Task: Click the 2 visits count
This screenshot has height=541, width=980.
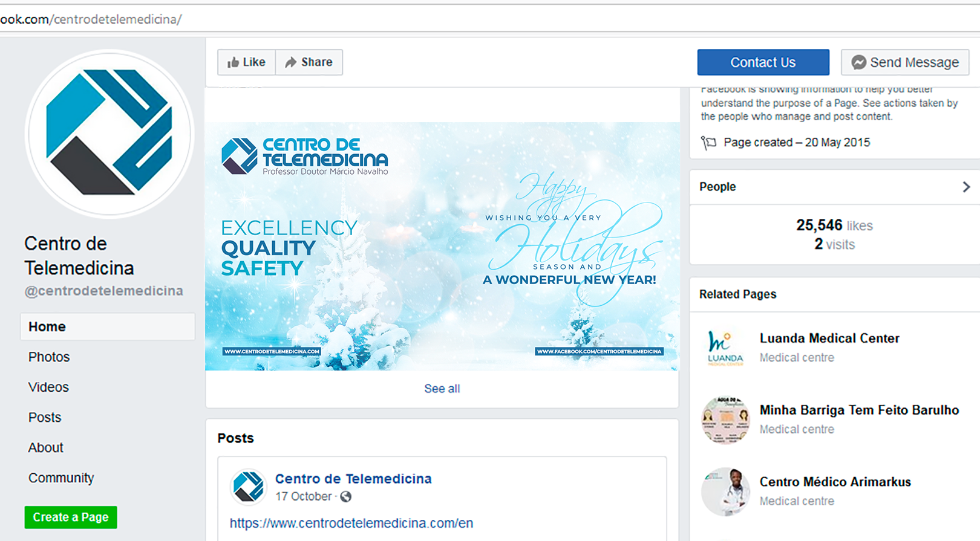Action: coord(834,244)
